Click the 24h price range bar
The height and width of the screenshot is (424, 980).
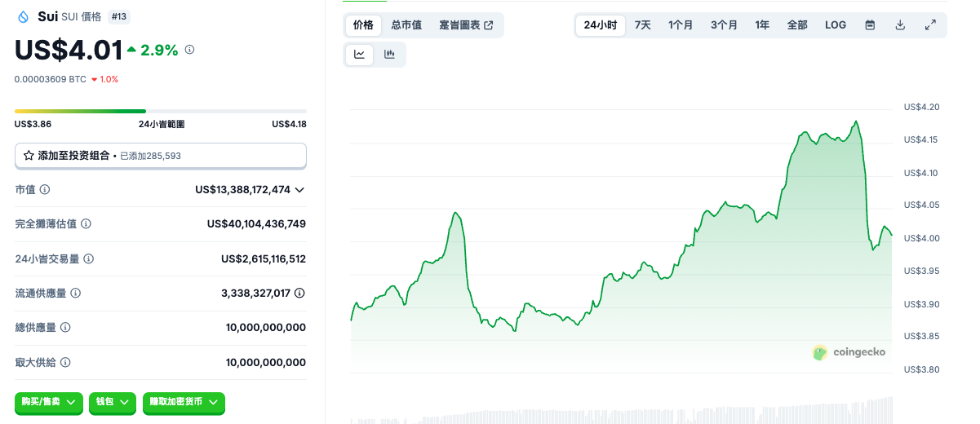pyautogui.click(x=161, y=111)
